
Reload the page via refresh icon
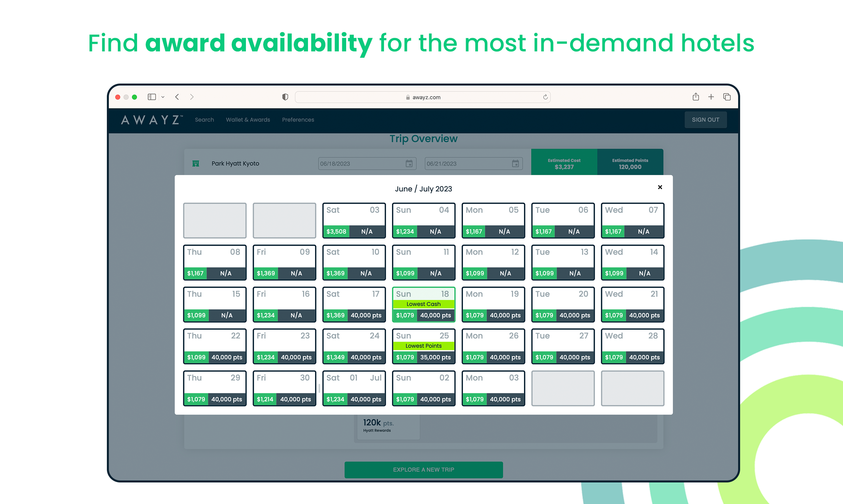(x=545, y=97)
